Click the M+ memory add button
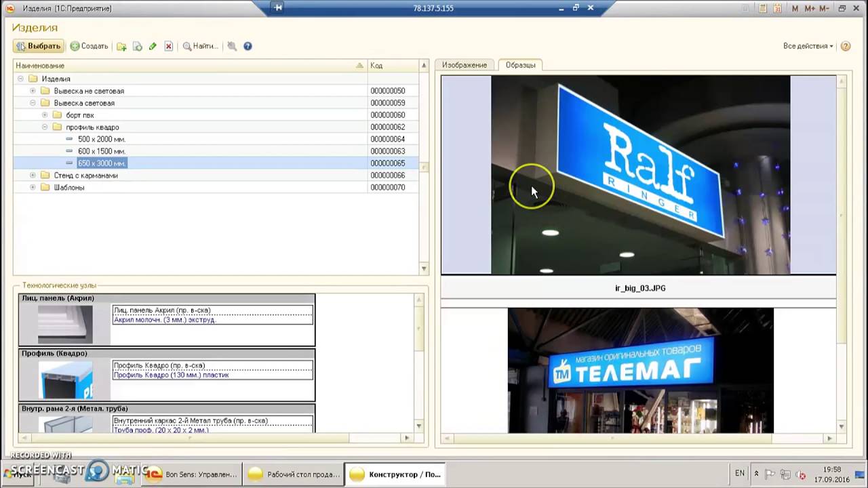Screen dimensions: 868x488 pyautogui.click(x=809, y=8)
